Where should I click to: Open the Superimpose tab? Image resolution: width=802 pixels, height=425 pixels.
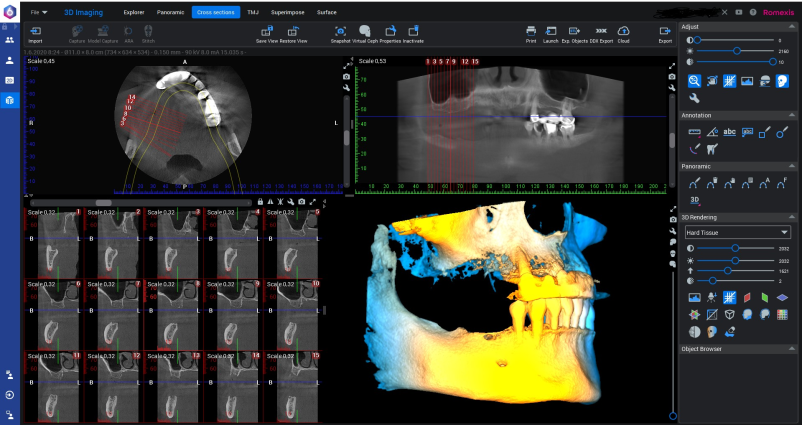pyautogui.click(x=287, y=12)
